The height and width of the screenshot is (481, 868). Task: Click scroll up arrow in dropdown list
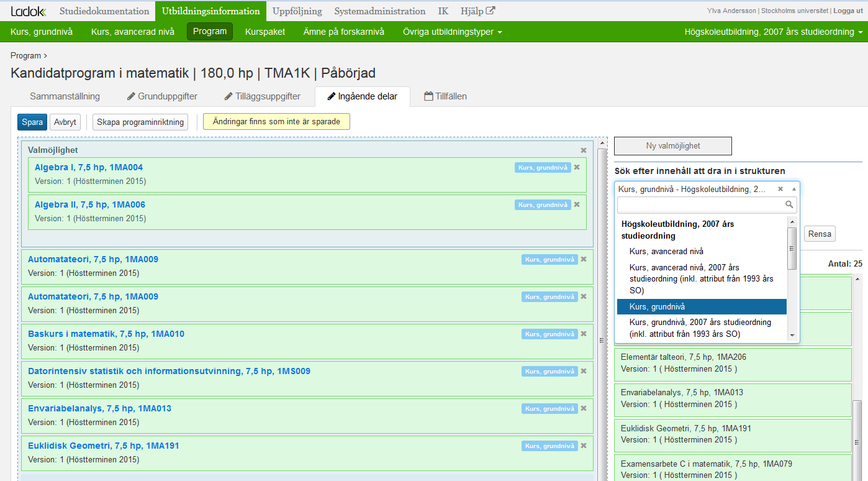tap(792, 221)
